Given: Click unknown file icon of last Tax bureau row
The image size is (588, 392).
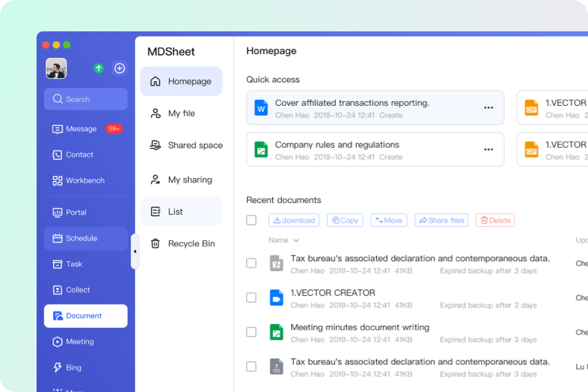Looking at the screenshot, I should click(x=276, y=367).
